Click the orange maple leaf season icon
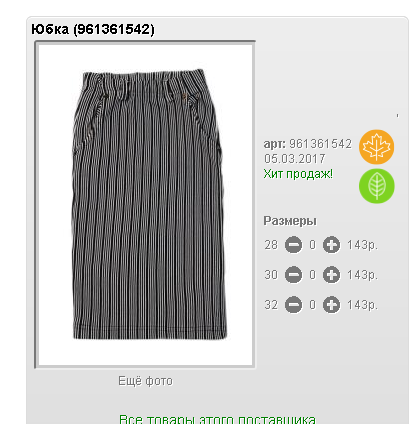This screenshot has width=418, height=424. click(x=376, y=147)
